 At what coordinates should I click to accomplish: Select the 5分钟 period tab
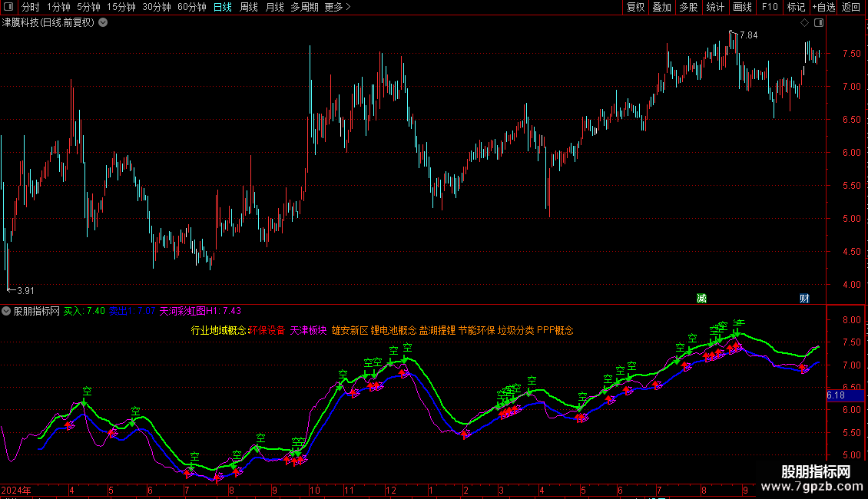[88, 7]
